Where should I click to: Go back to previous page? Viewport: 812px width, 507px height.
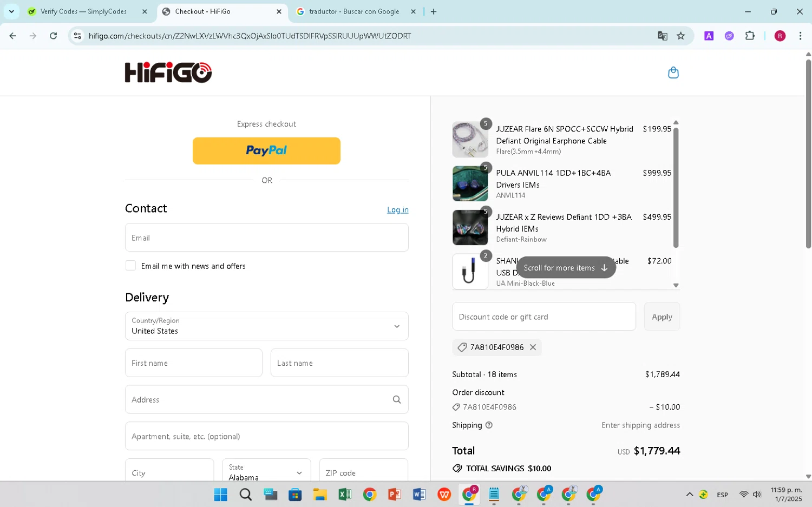click(13, 36)
